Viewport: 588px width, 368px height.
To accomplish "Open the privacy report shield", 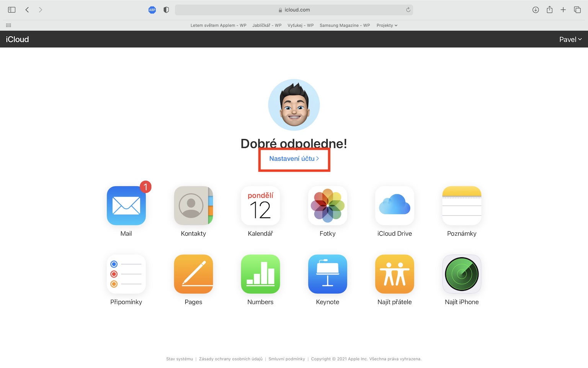I will pos(166,10).
